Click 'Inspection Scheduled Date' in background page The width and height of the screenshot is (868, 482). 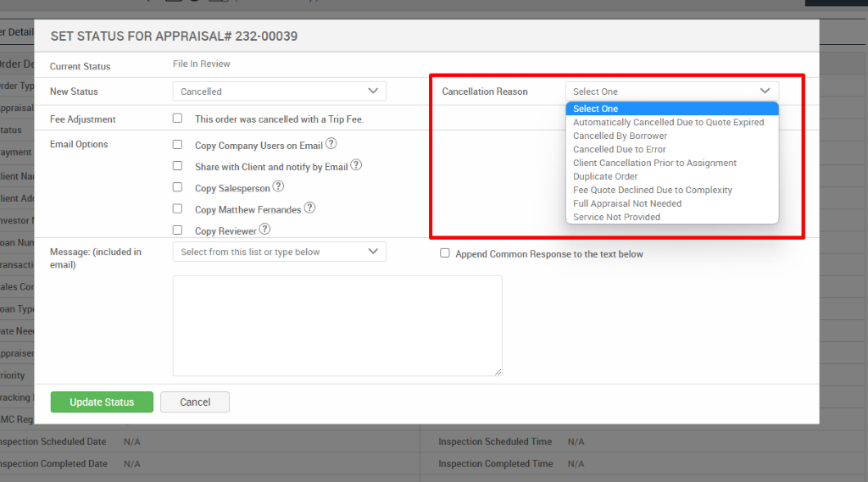(53, 441)
